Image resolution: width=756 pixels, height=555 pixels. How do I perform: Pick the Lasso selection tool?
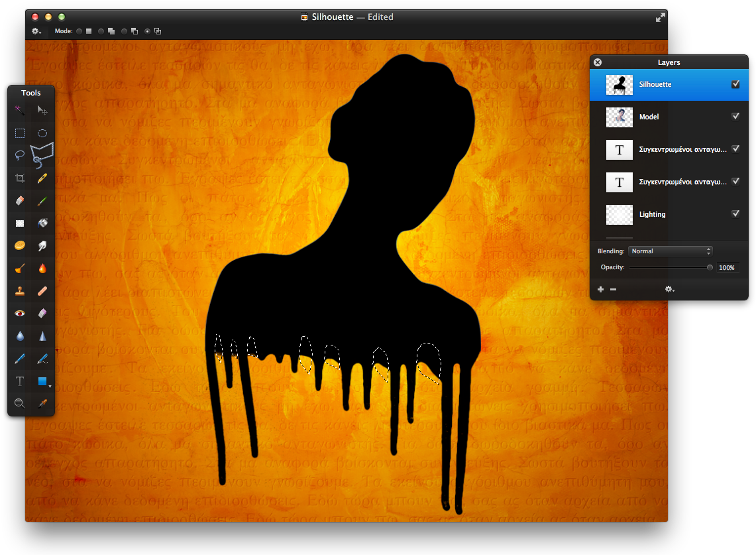pyautogui.click(x=19, y=155)
